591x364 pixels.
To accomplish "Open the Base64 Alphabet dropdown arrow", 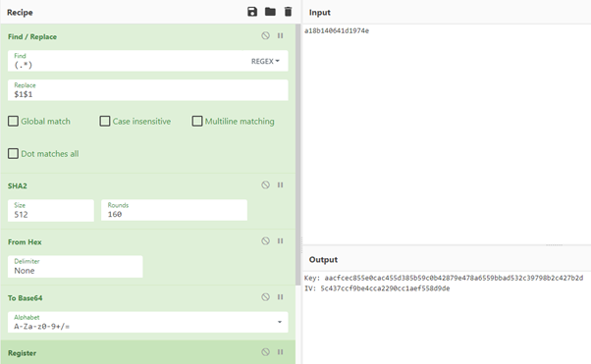I will pos(280,322).
